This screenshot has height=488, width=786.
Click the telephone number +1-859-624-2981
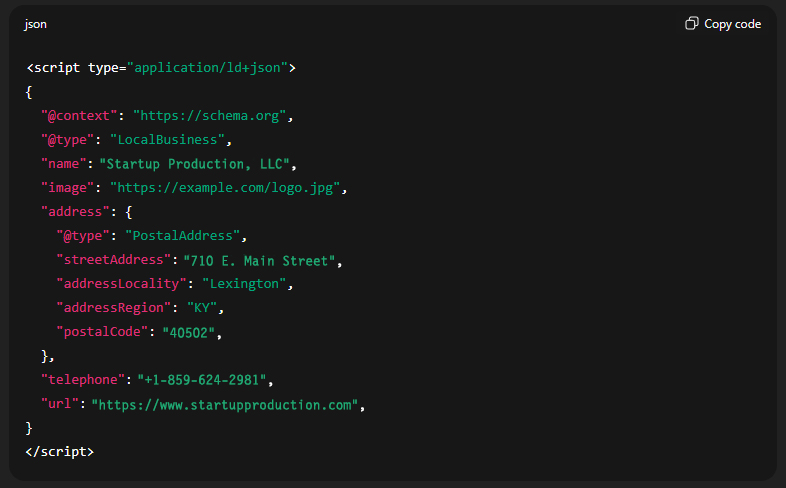pyautogui.click(x=204, y=380)
